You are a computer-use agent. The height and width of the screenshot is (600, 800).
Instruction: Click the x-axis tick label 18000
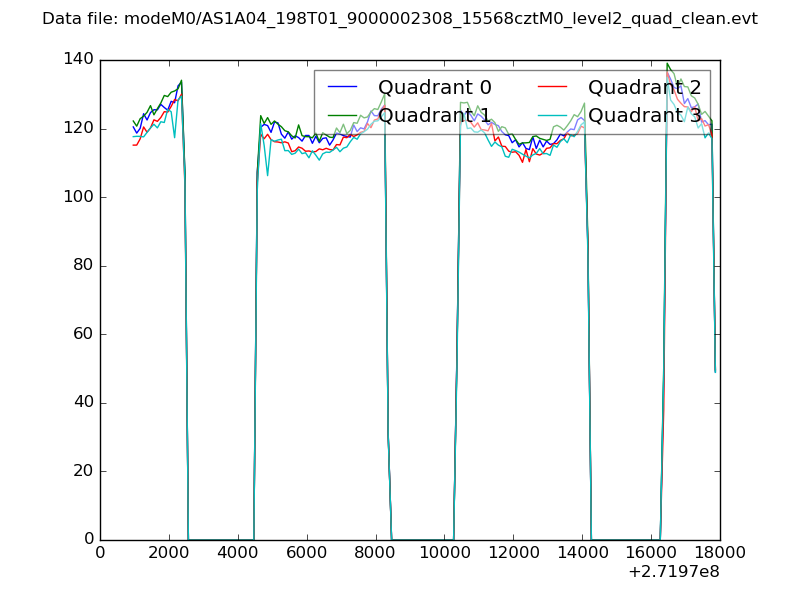(x=719, y=553)
